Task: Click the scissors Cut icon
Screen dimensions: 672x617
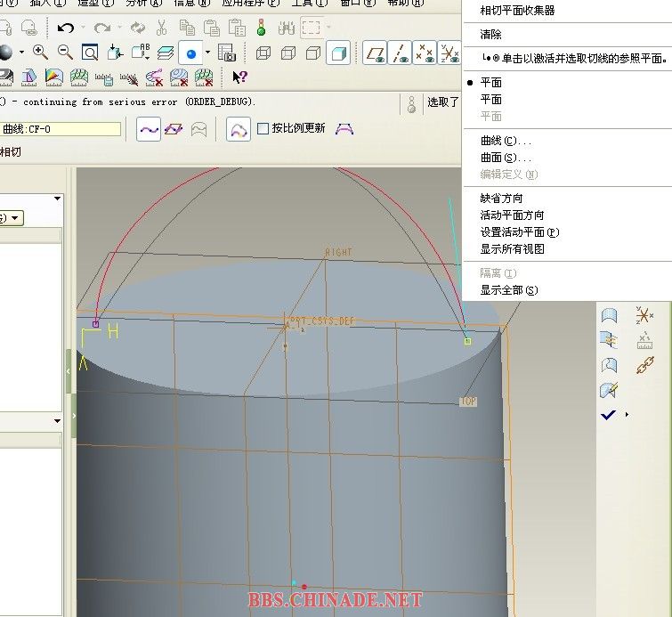Action: click(161, 28)
